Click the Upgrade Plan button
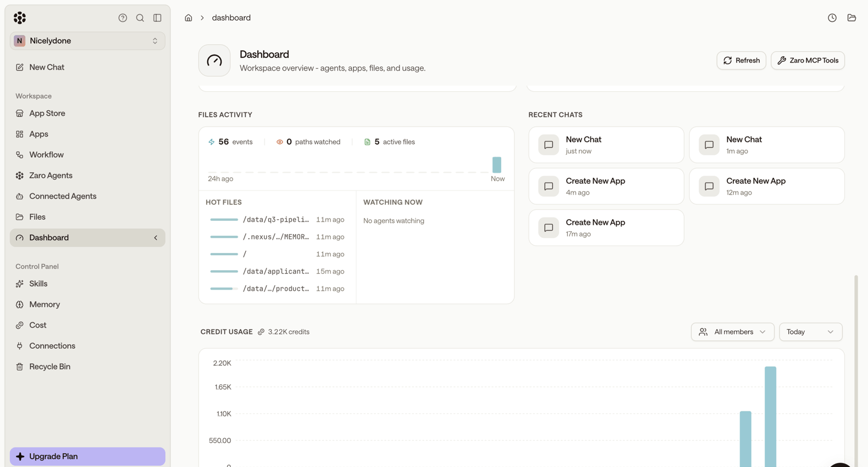 [87, 457]
